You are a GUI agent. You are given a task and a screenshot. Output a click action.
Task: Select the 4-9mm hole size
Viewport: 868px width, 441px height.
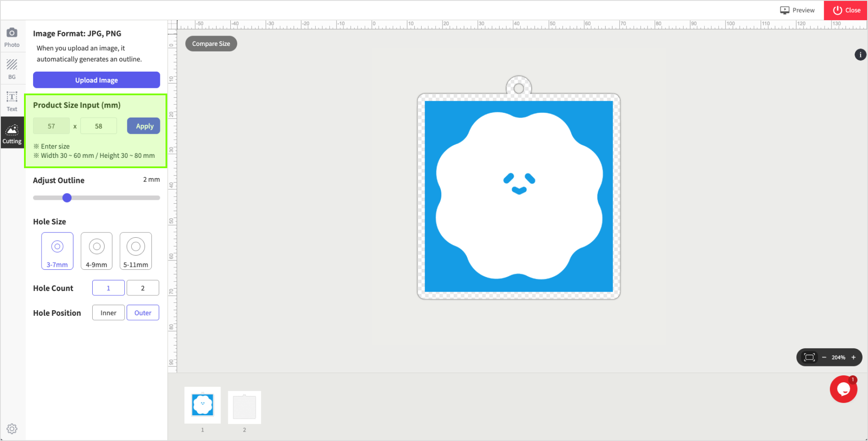click(96, 251)
